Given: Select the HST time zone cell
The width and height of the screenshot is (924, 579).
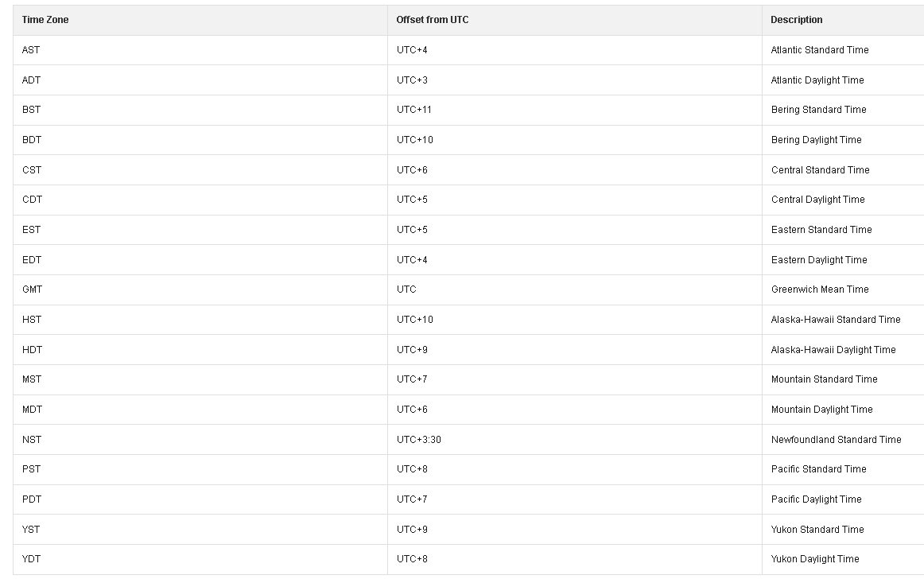Looking at the screenshot, I should click(x=200, y=320).
